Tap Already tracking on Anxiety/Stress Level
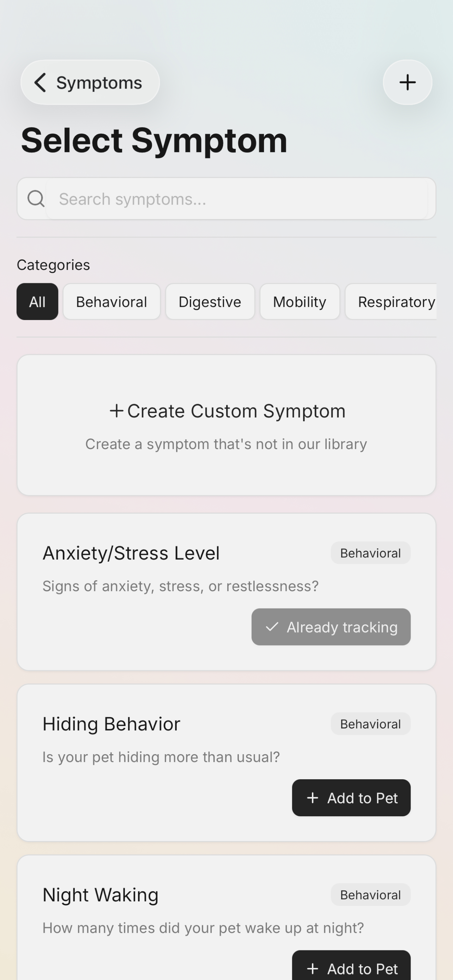The width and height of the screenshot is (453, 980). (331, 627)
